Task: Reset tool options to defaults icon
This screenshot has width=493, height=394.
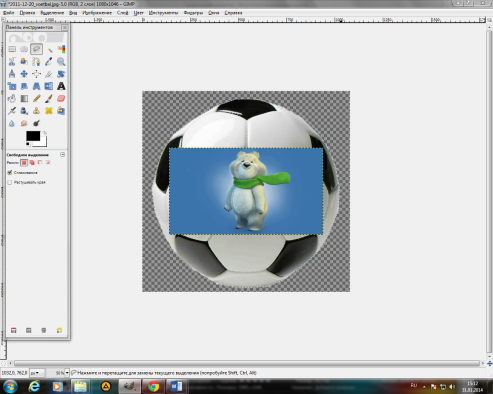Action: pyautogui.click(x=59, y=330)
